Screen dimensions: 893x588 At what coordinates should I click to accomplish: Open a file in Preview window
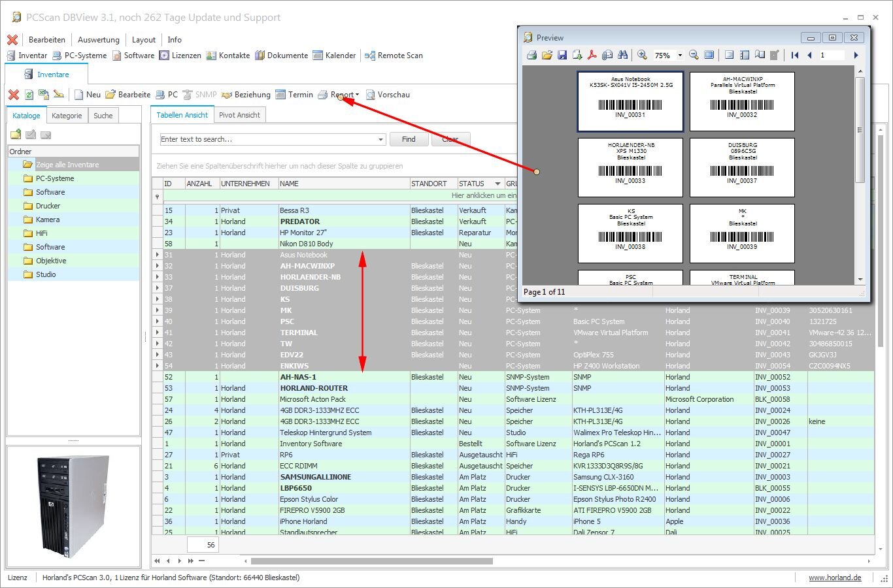547,56
